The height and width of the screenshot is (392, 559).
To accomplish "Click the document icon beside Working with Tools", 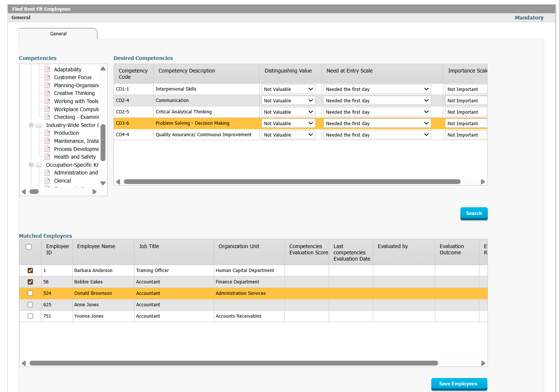I will coord(47,101).
